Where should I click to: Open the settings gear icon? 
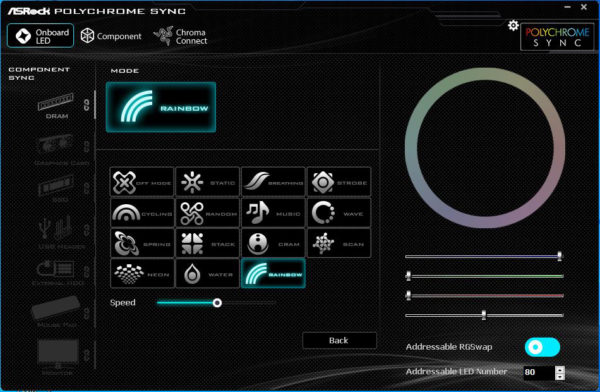513,26
